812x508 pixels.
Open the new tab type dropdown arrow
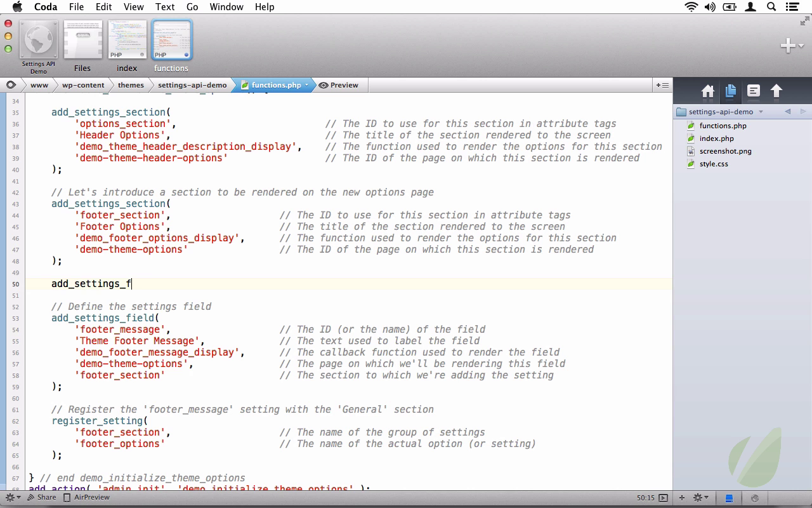[x=802, y=46]
